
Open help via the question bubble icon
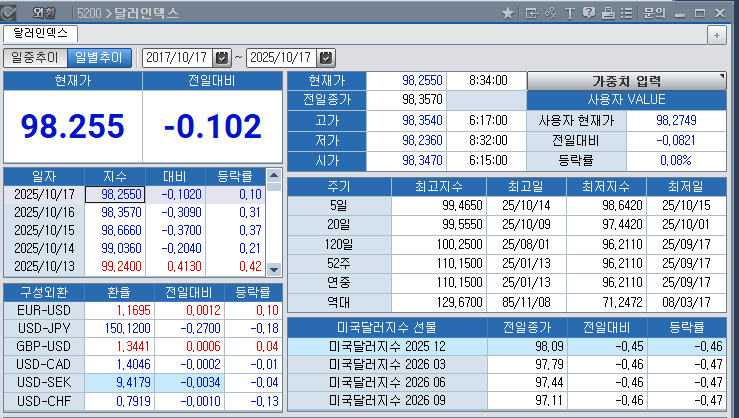pos(588,12)
